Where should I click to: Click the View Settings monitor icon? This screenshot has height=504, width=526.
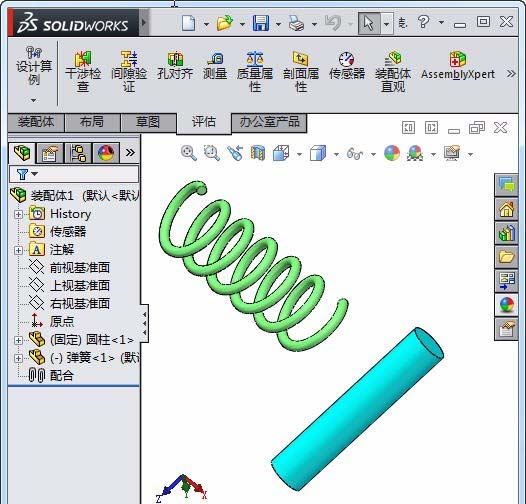pyautogui.click(x=452, y=153)
